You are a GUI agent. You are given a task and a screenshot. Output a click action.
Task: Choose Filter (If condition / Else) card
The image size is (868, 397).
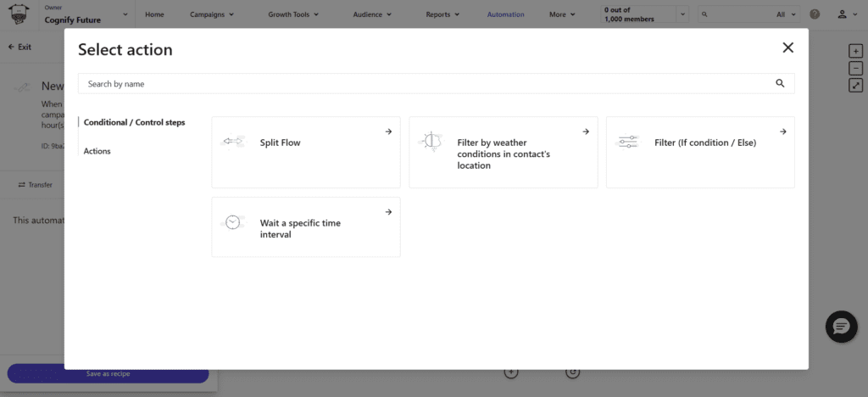[700, 152]
